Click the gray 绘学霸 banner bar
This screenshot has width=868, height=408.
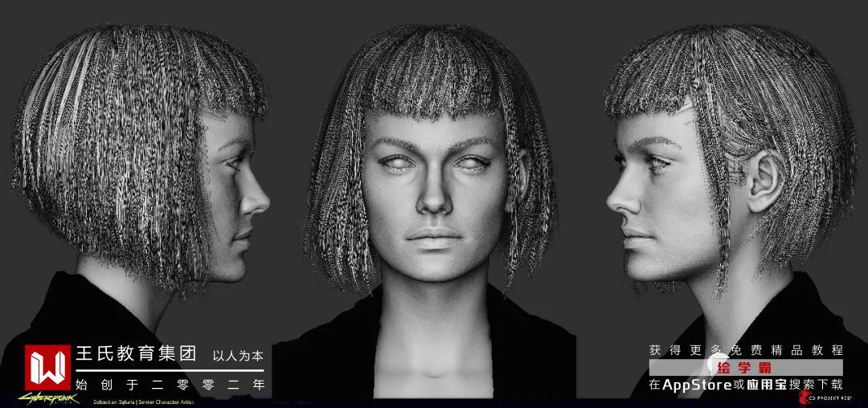746,368
